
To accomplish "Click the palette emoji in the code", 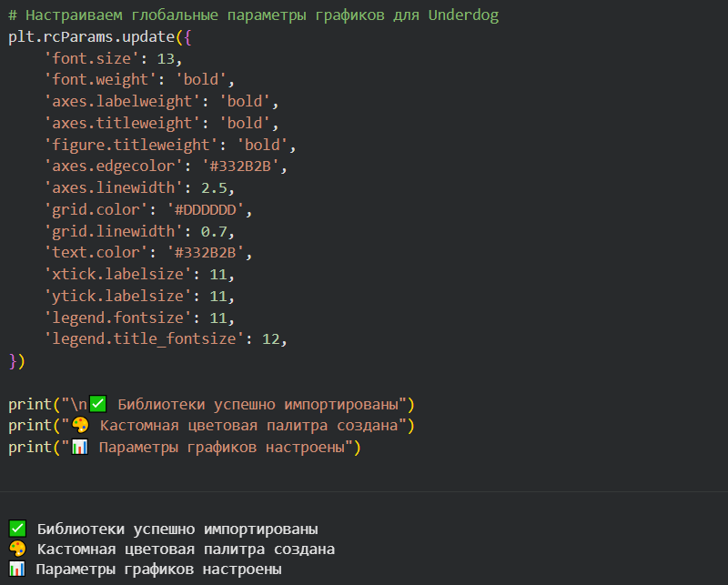I will click(81, 425).
